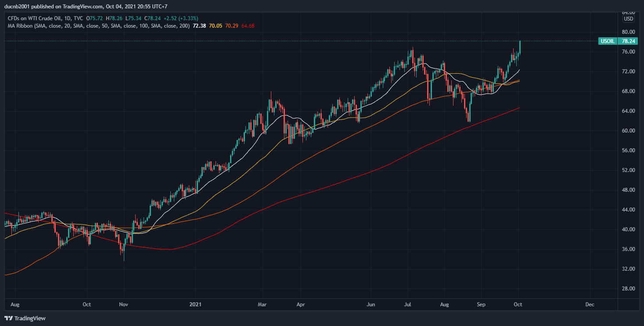The height and width of the screenshot is (326, 644).
Task: Click the 44.00 price axis label
Action: (629, 210)
